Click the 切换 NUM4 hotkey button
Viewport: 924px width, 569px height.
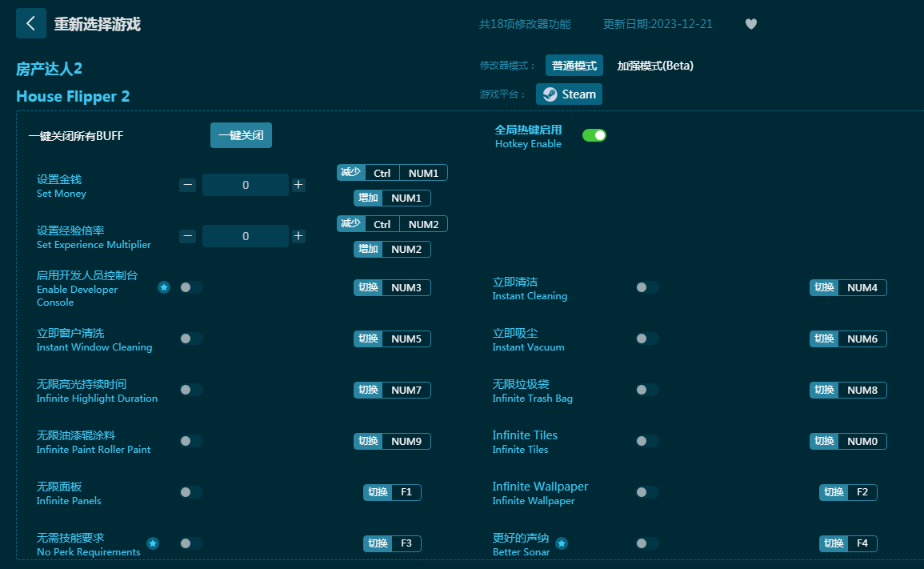tap(848, 288)
